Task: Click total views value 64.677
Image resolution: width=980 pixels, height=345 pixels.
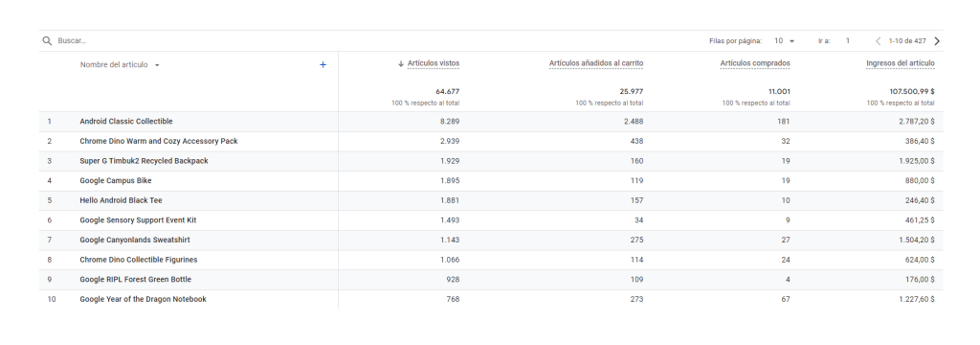Action: [x=448, y=91]
